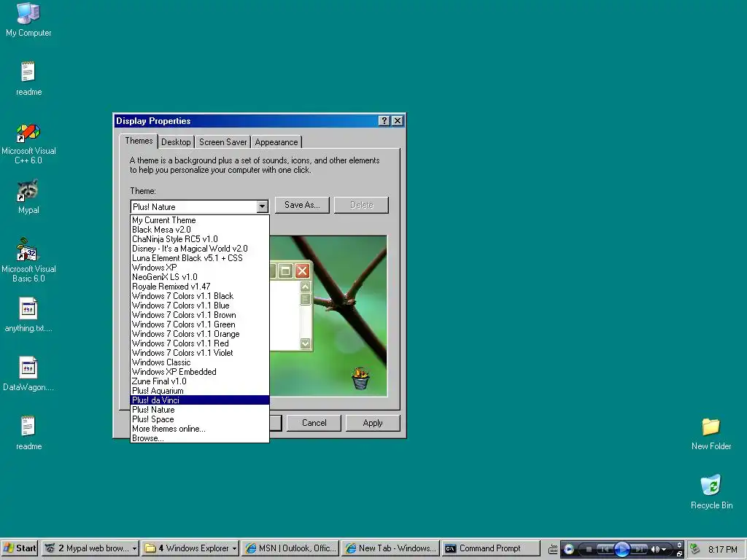The height and width of the screenshot is (560, 747).
Task: Choose highlighted Plus! da Vinci theme
Action: (200, 400)
